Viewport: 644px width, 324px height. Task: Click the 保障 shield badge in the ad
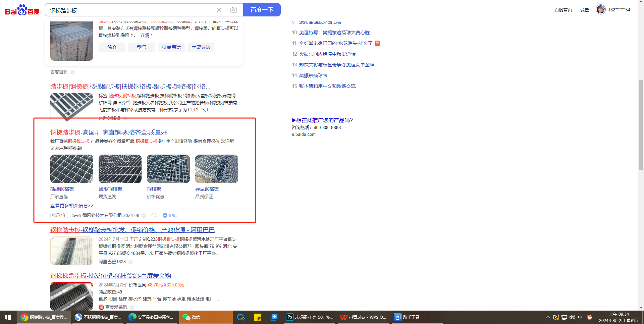pos(170,215)
